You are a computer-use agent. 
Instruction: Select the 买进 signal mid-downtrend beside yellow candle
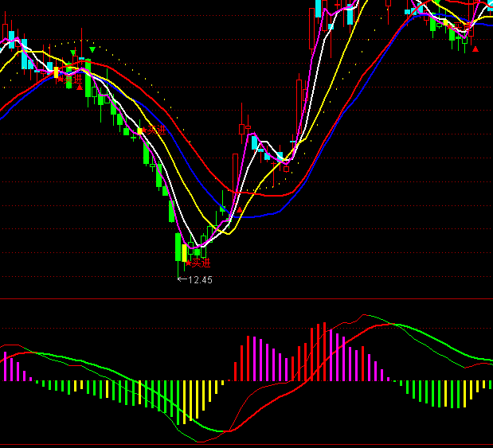(x=155, y=129)
